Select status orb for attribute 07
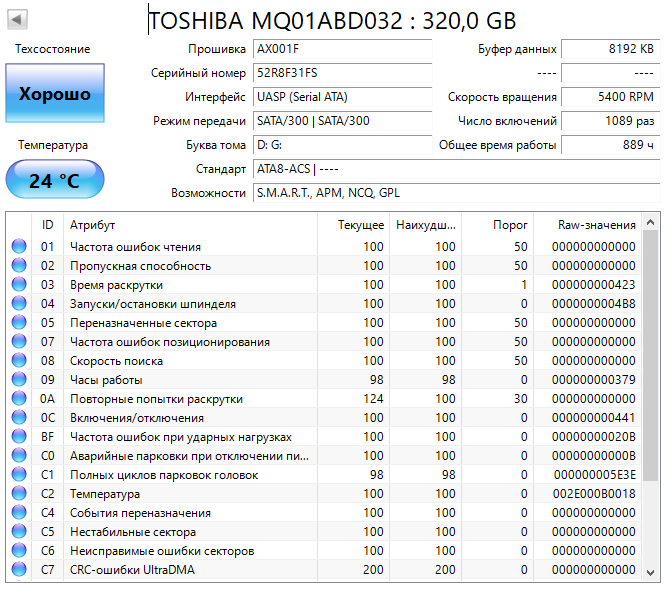 [x=19, y=342]
